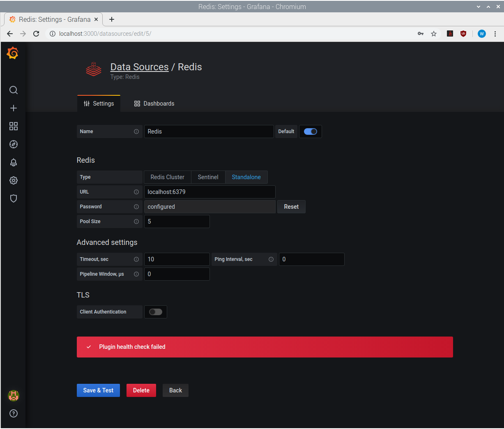The height and width of the screenshot is (429, 504).
Task: Open the Chromium three-dot menu
Action: [x=495, y=34]
